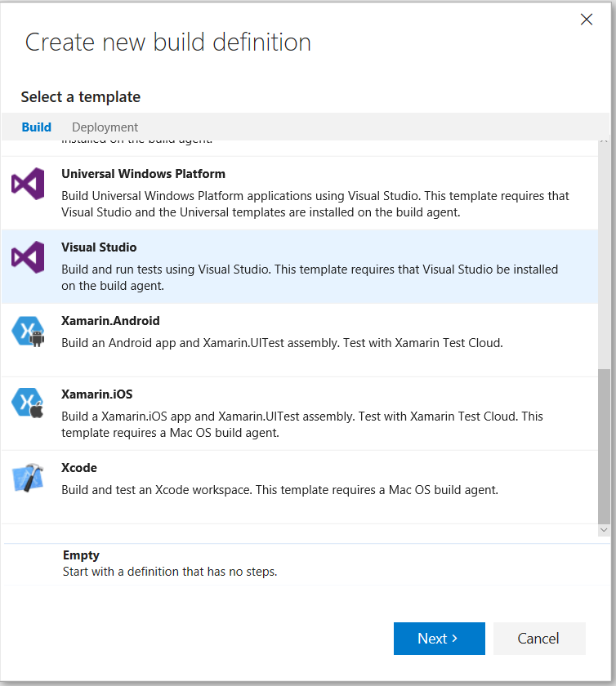616x686 pixels.
Task: Pick the Xamarin.iOS template title
Action: (x=96, y=394)
